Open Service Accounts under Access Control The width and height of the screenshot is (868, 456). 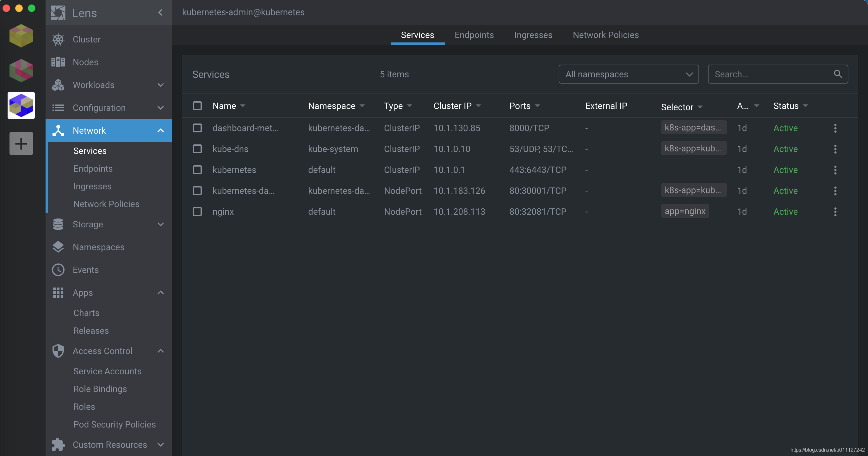(x=107, y=371)
